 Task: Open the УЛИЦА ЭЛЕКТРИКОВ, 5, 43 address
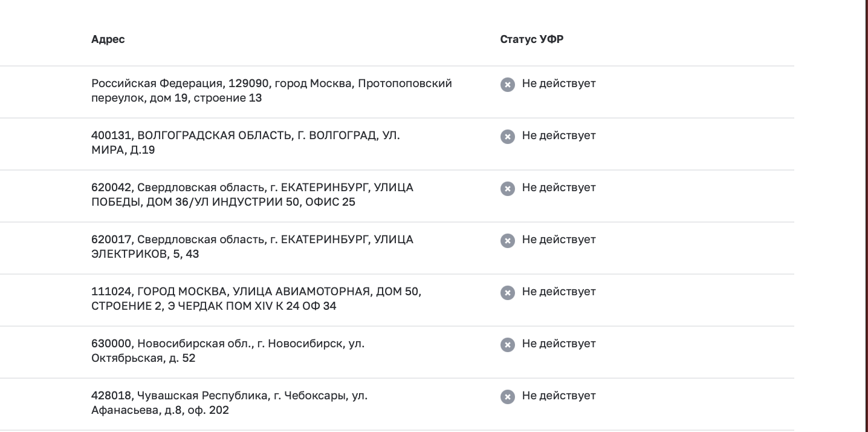coord(252,247)
